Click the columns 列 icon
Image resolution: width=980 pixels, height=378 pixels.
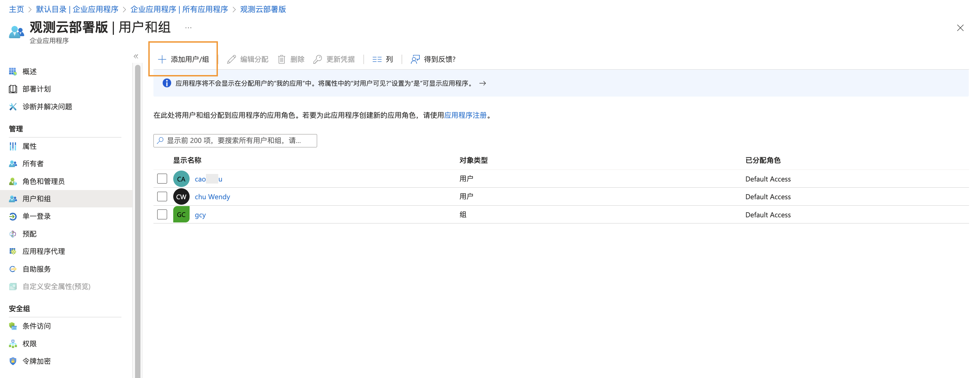coord(377,59)
